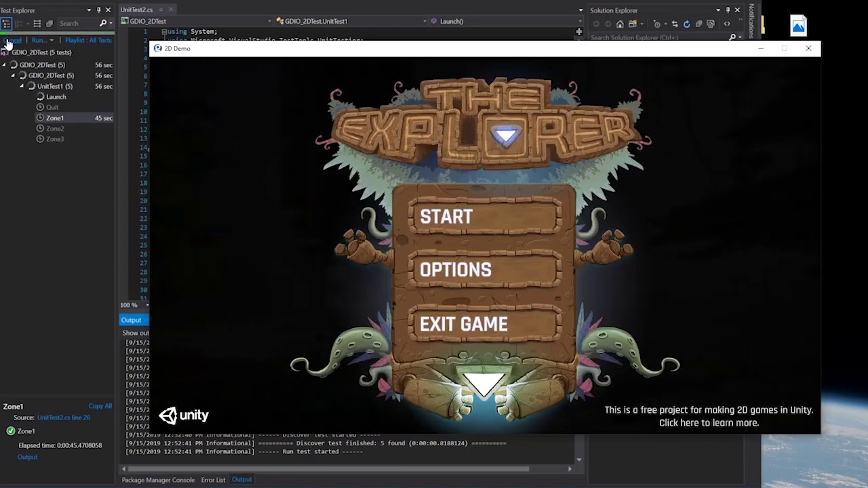Select the Launch test item
Image resolution: width=868 pixels, height=488 pixels.
coord(56,97)
